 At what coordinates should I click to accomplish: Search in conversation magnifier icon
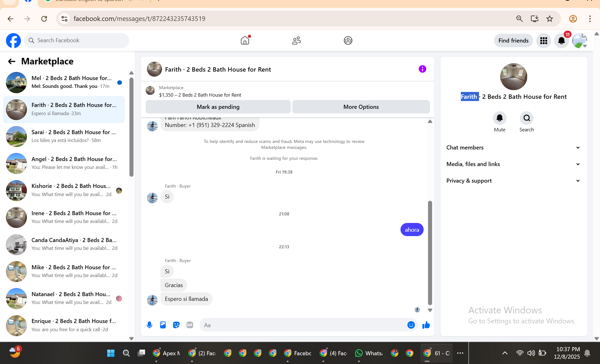[527, 118]
